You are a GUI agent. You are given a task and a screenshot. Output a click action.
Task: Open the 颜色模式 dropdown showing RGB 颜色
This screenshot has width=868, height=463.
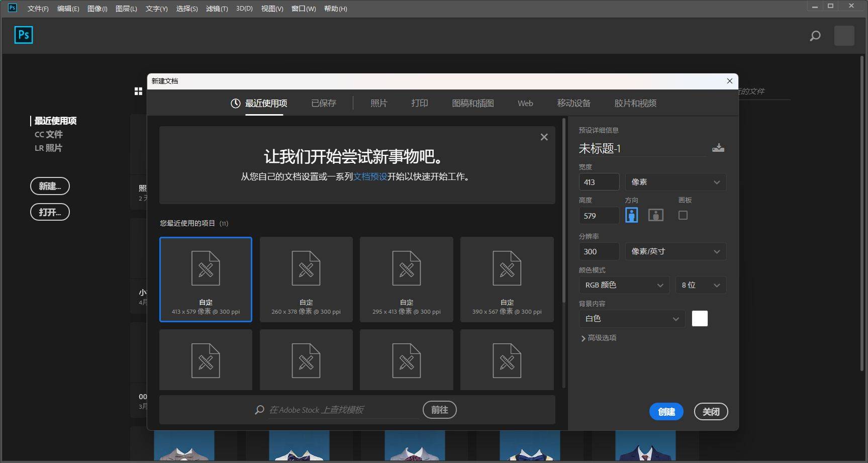[x=623, y=285]
